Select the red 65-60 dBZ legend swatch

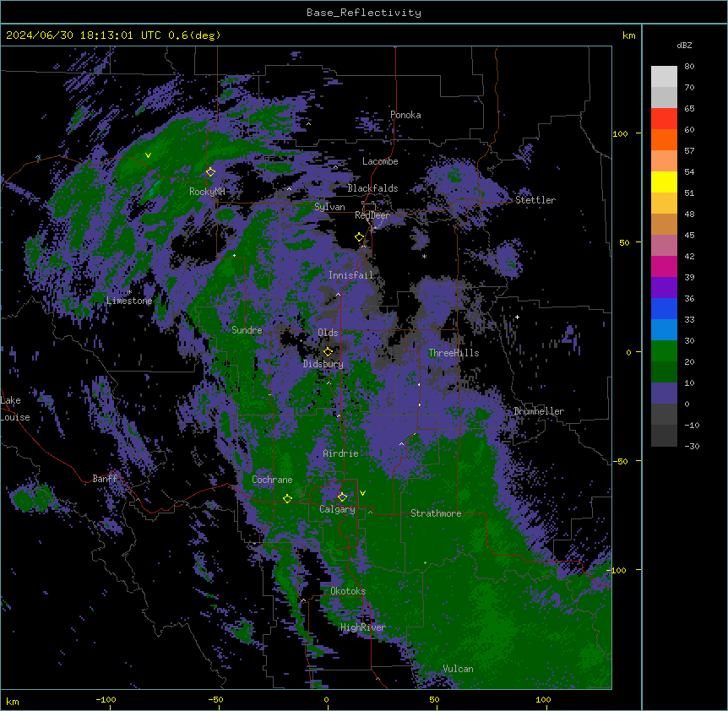pos(664,118)
